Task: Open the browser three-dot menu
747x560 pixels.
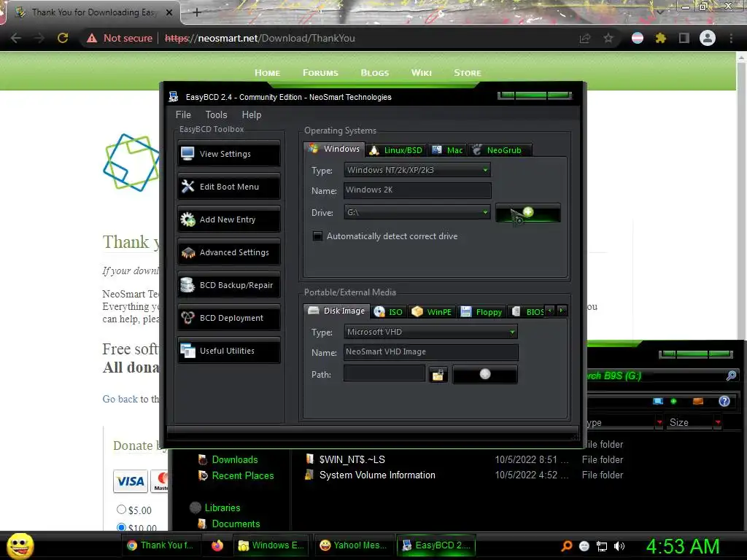Action: click(731, 38)
